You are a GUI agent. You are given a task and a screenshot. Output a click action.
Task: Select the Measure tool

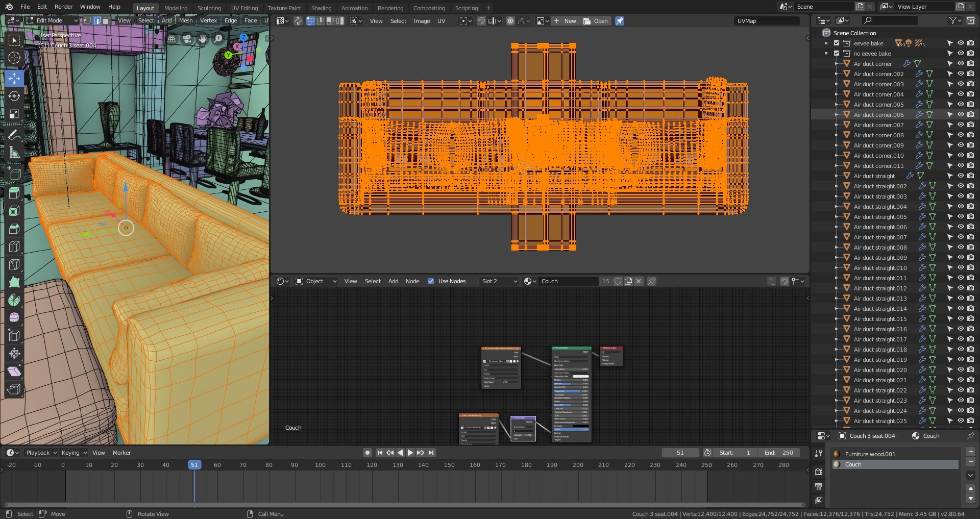coord(14,153)
